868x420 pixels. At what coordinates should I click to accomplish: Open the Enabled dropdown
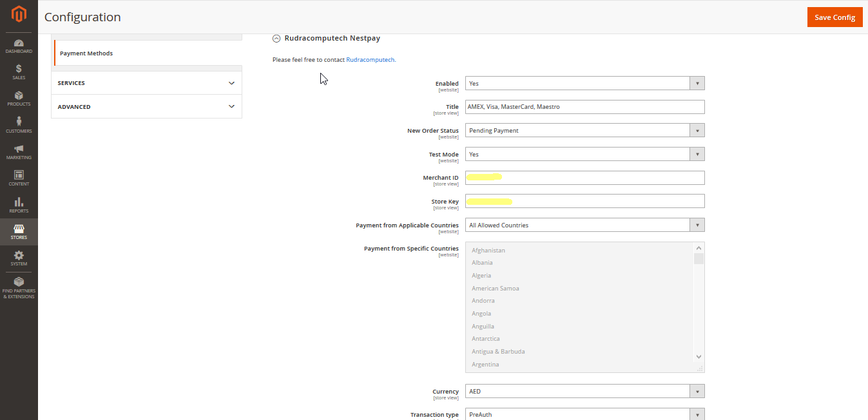584,83
